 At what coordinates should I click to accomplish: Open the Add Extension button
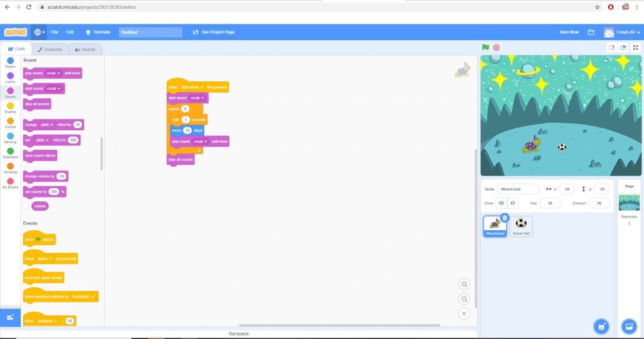[10, 317]
